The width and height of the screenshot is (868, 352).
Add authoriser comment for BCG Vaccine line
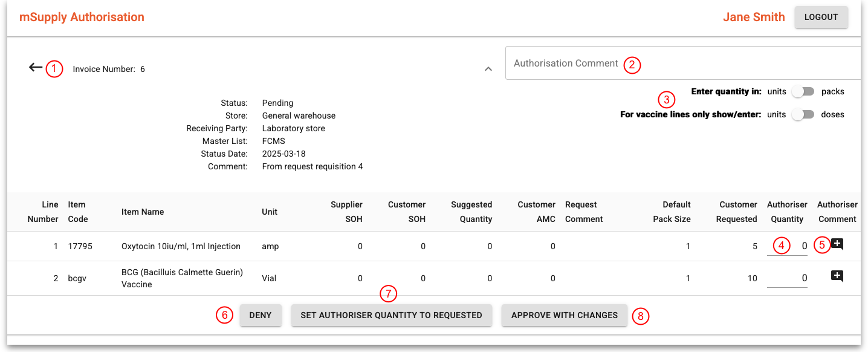[837, 276]
